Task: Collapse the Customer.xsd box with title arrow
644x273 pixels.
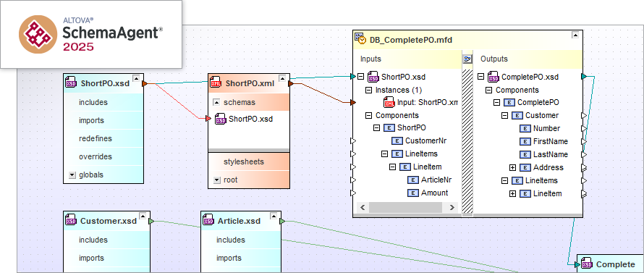Action: point(143,216)
